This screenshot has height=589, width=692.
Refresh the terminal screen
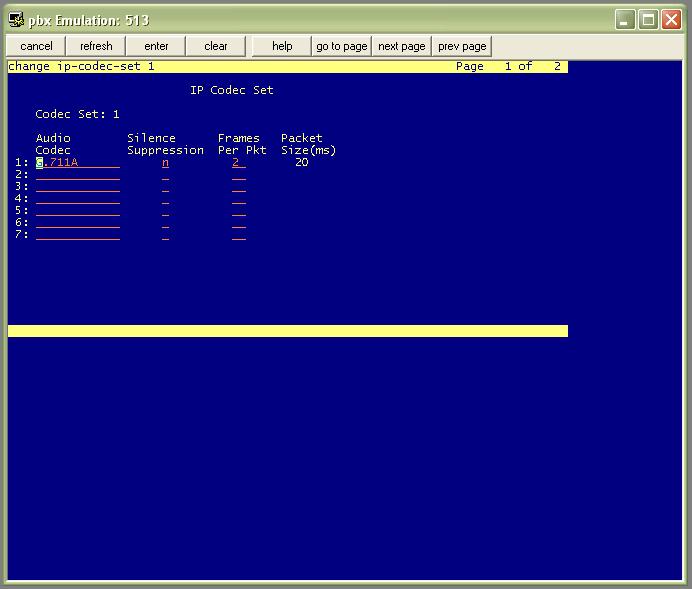click(96, 46)
